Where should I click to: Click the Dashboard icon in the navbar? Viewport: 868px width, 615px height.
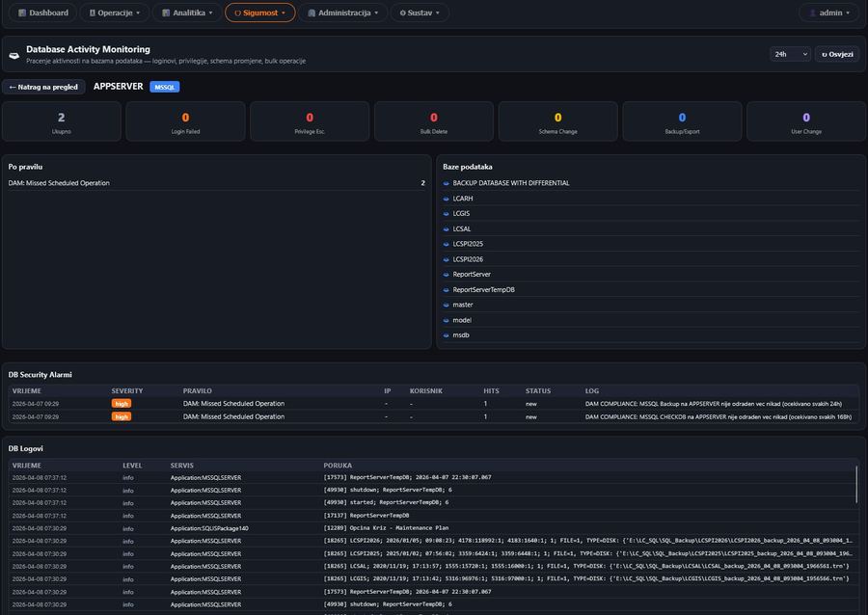point(20,13)
